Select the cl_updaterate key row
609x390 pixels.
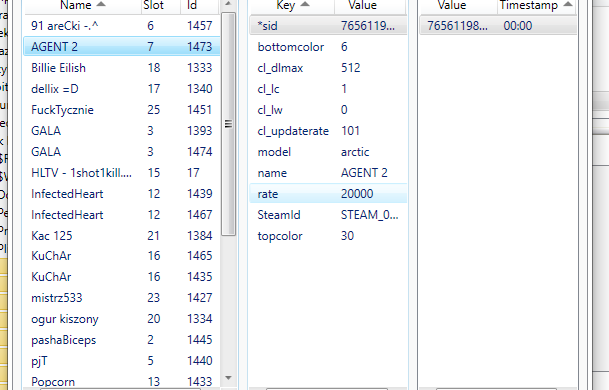click(328, 131)
